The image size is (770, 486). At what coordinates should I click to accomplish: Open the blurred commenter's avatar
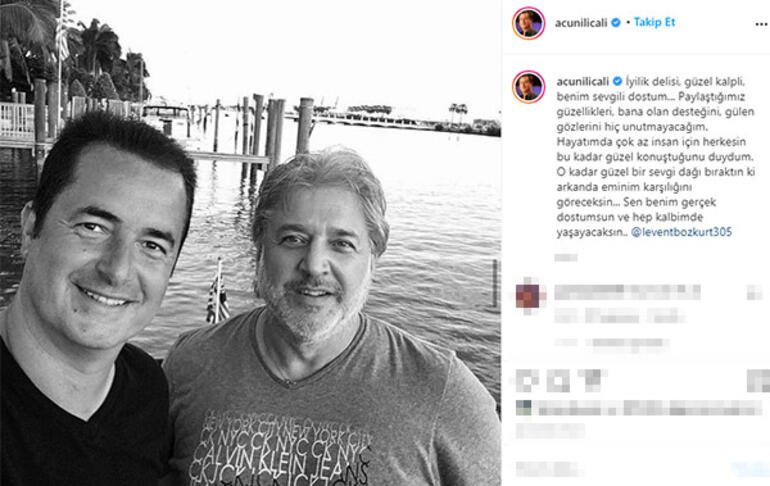530,296
